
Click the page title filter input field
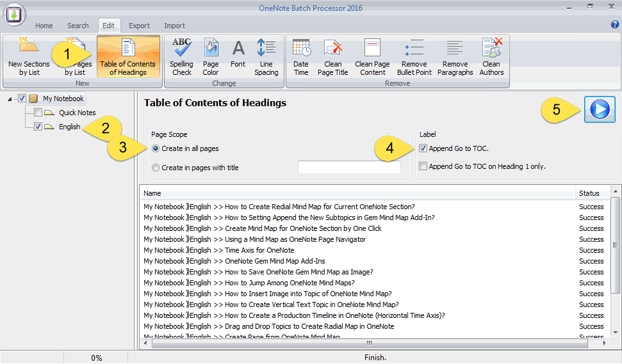[349, 167]
